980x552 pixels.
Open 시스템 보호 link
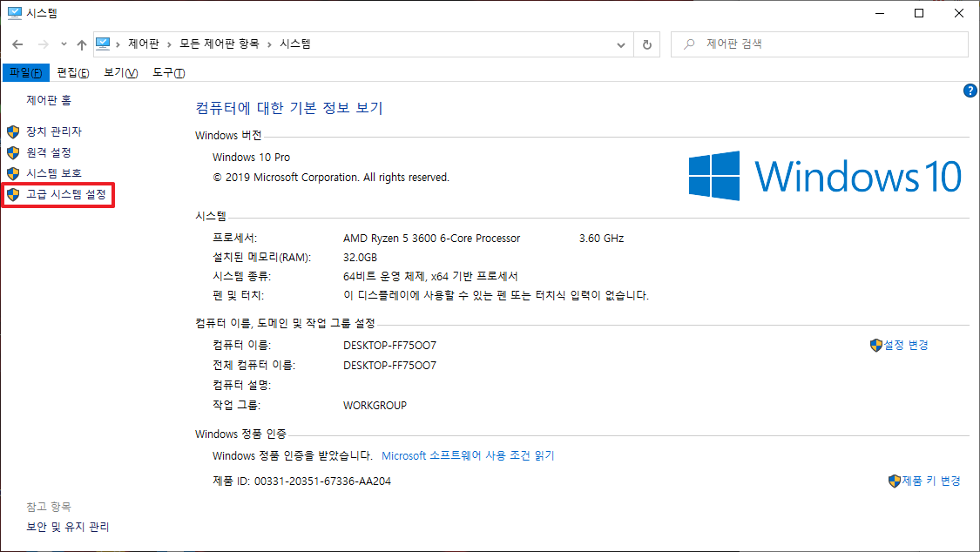pos(54,173)
